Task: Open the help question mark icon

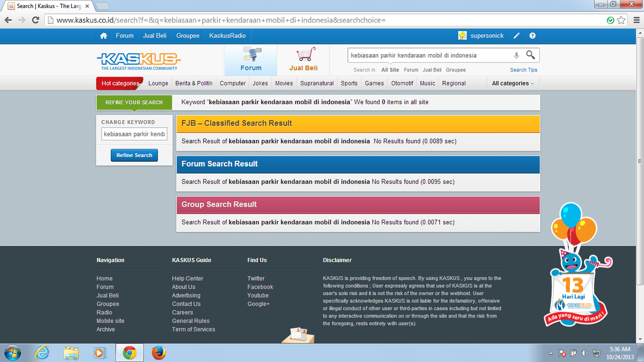Action: point(532,36)
